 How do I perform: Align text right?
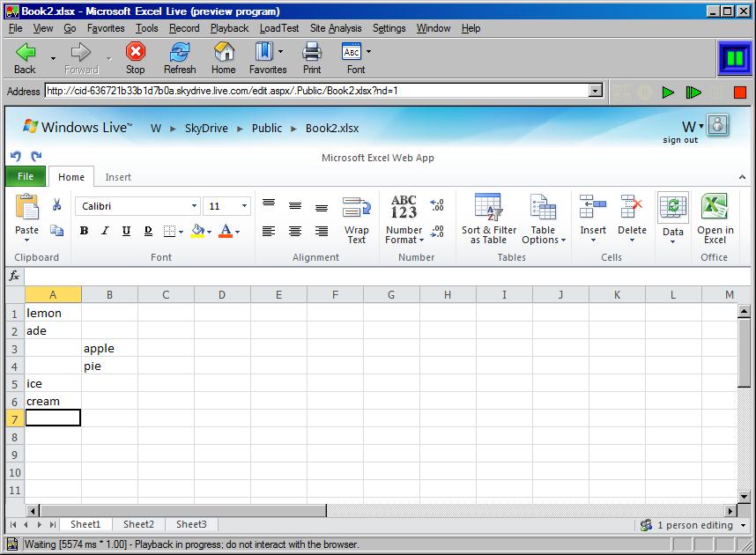pos(322,232)
